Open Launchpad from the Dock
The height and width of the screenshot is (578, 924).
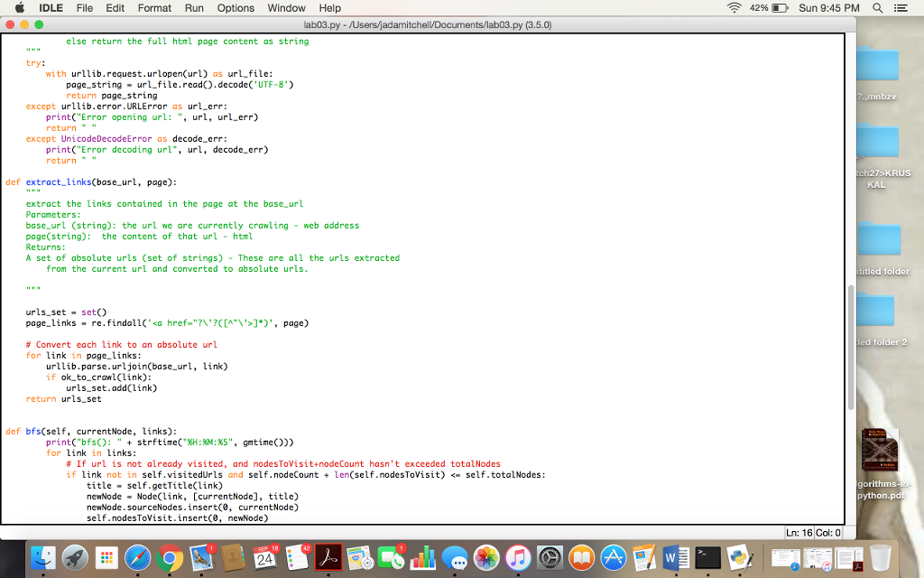point(76,560)
